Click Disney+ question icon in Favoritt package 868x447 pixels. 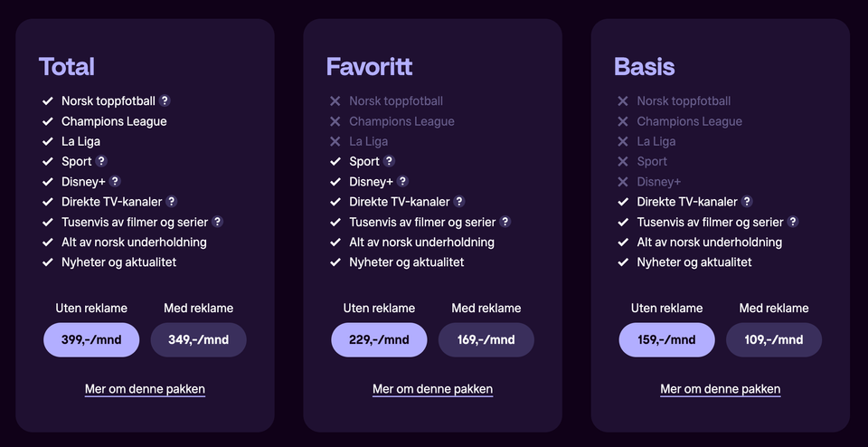403,181
